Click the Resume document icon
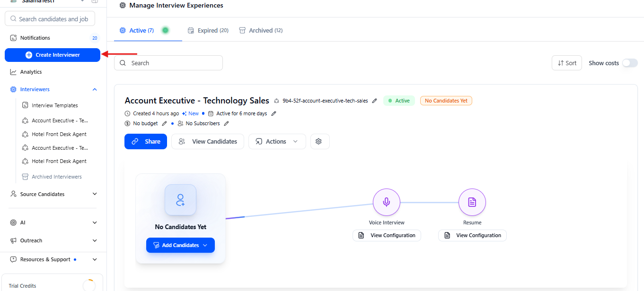Screen dimensions: 644x291 (x=472, y=202)
